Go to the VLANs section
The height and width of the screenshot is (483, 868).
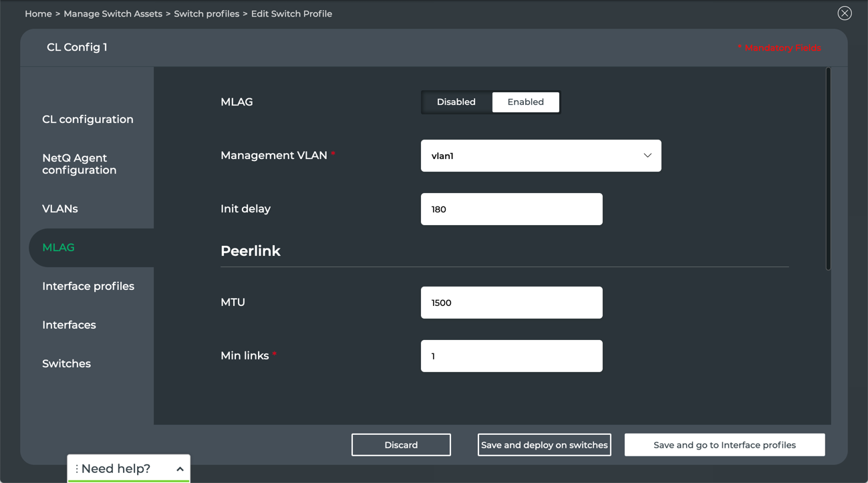click(x=60, y=209)
